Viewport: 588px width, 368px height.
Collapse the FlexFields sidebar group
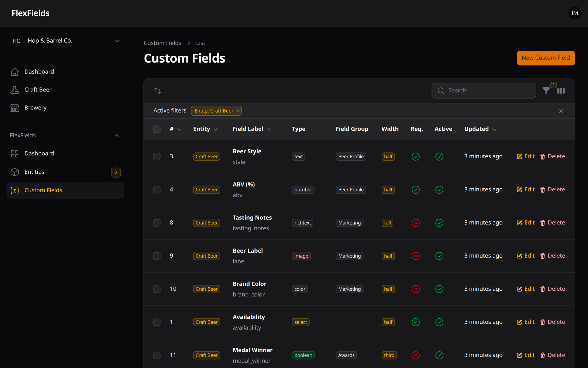pos(117,136)
